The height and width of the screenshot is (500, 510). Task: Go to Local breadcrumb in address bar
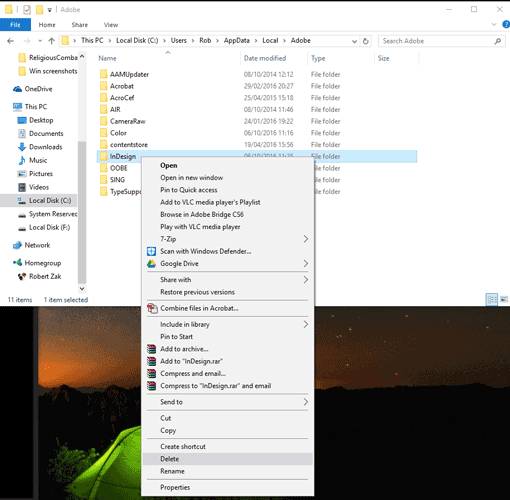coord(270,41)
